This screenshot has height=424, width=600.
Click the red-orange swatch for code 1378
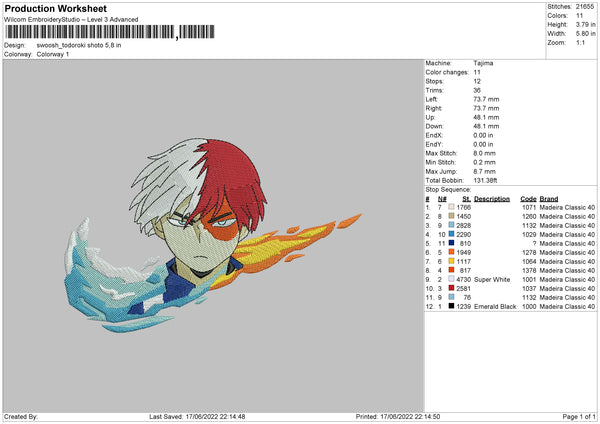click(x=451, y=270)
